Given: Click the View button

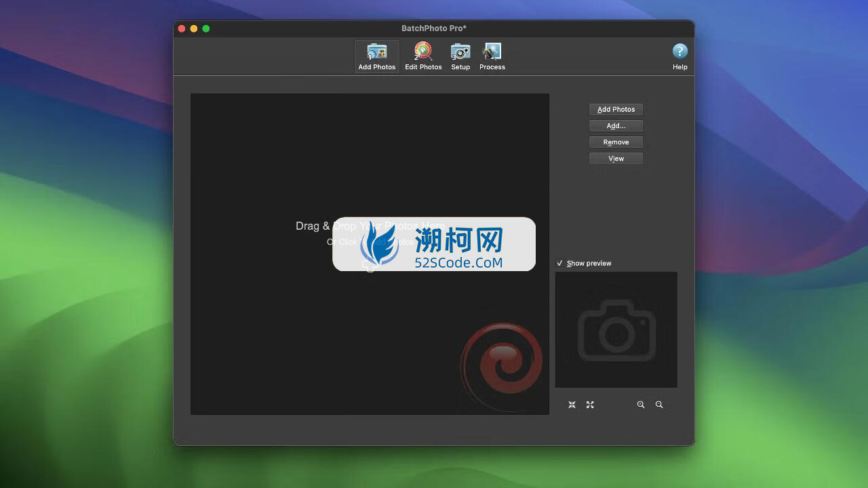Looking at the screenshot, I should pos(616,158).
